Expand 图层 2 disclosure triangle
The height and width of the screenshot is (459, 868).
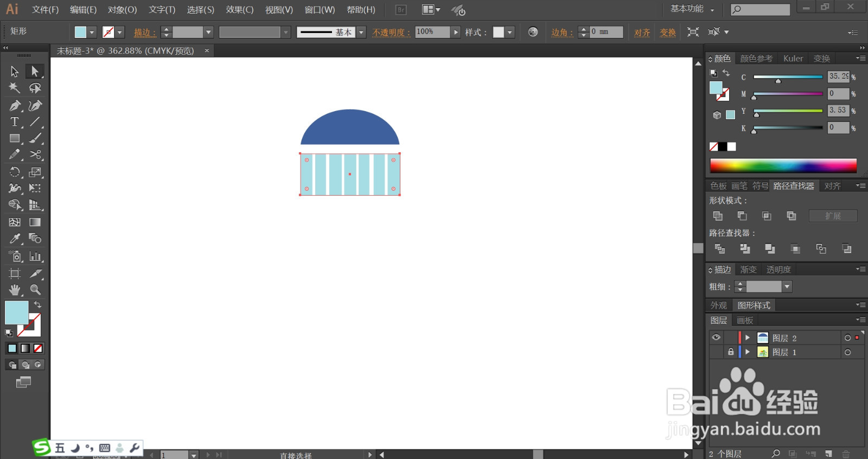click(x=748, y=338)
